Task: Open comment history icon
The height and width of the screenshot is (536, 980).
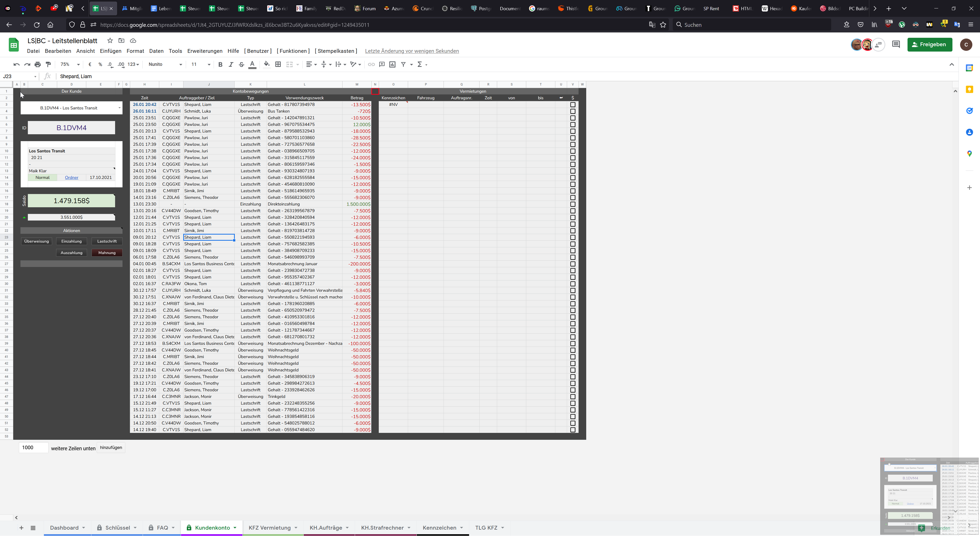Action: [896, 44]
